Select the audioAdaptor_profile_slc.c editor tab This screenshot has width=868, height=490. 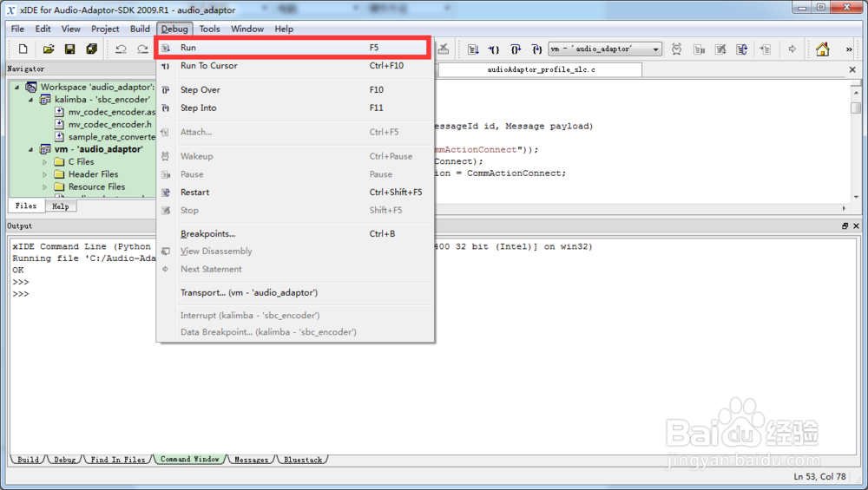coord(541,69)
